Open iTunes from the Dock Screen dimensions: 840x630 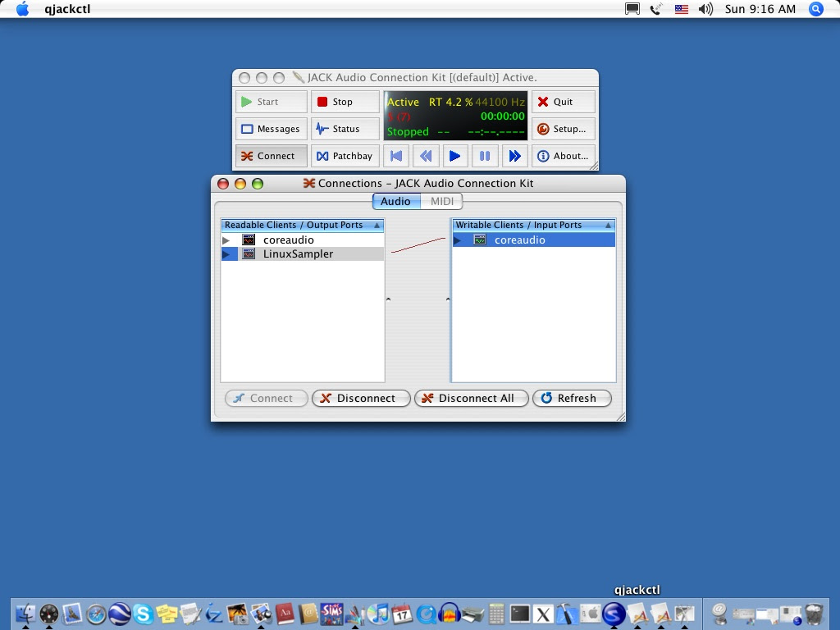tap(379, 614)
